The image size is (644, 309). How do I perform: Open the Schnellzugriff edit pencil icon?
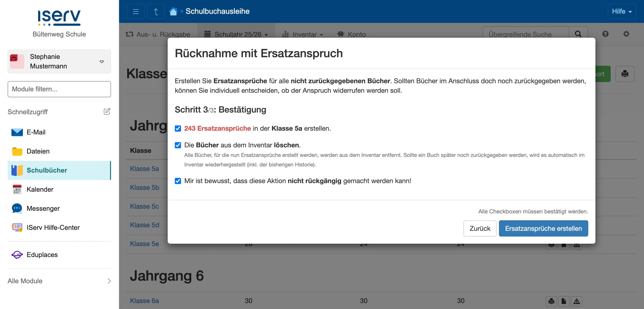tap(107, 112)
